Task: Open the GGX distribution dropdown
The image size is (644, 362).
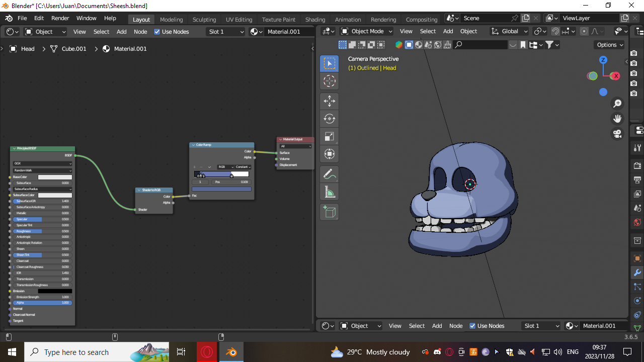Action: pos(43,163)
